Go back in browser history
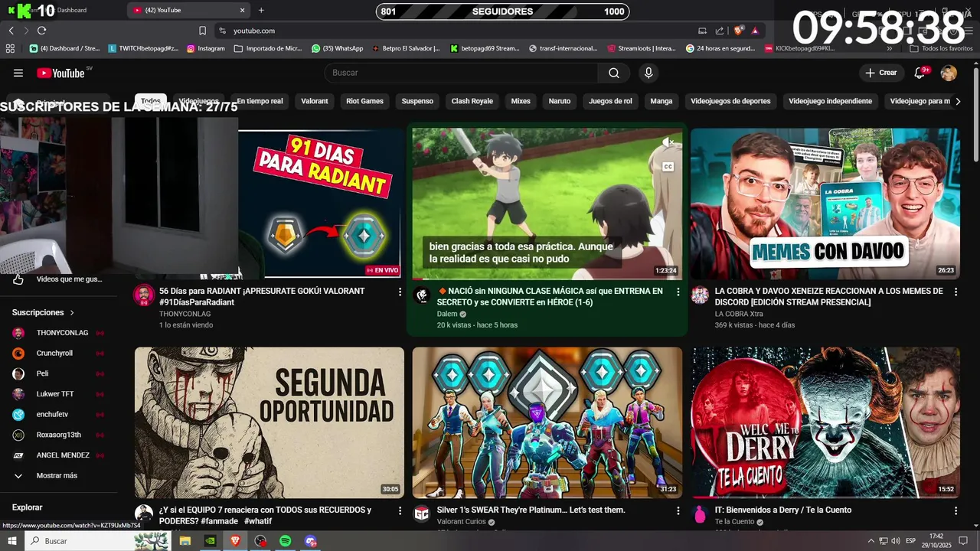Image resolution: width=980 pixels, height=551 pixels. point(11,31)
